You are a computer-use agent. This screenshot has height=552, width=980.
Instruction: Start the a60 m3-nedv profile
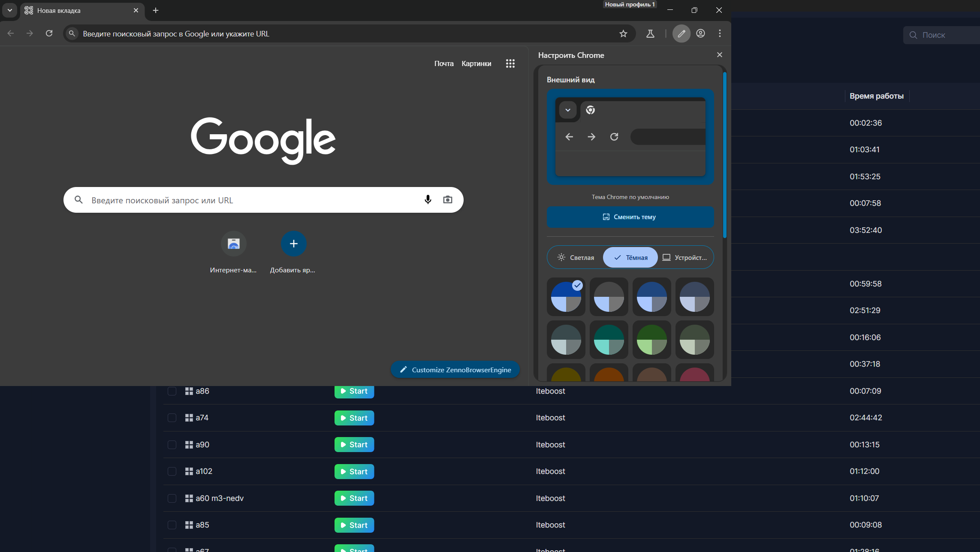coord(354,498)
